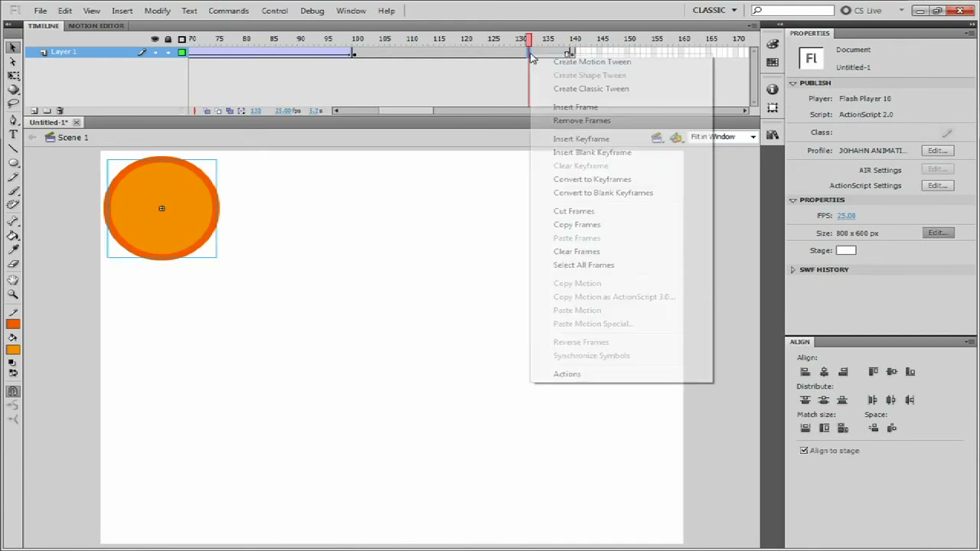Select the Text tool
Viewport: 980px width, 551px height.
(x=13, y=135)
